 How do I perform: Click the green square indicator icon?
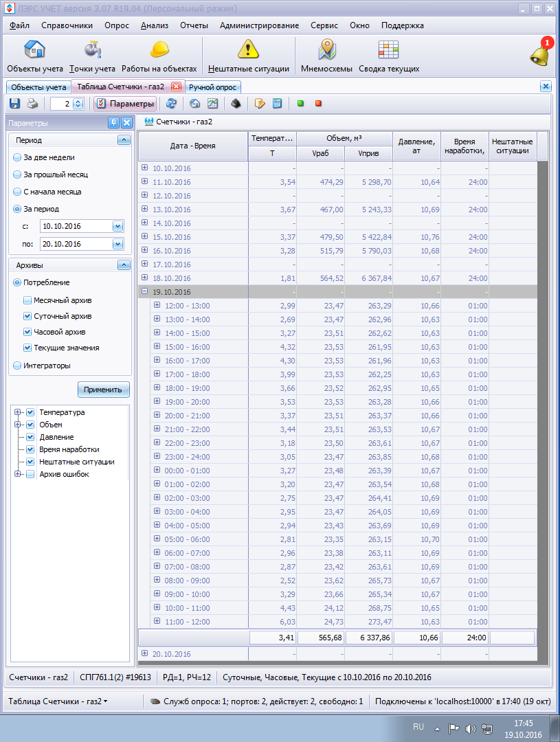(300, 103)
